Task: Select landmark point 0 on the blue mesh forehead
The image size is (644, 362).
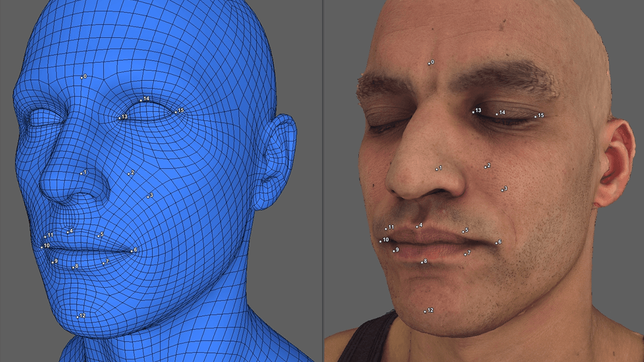Action: [x=82, y=78]
